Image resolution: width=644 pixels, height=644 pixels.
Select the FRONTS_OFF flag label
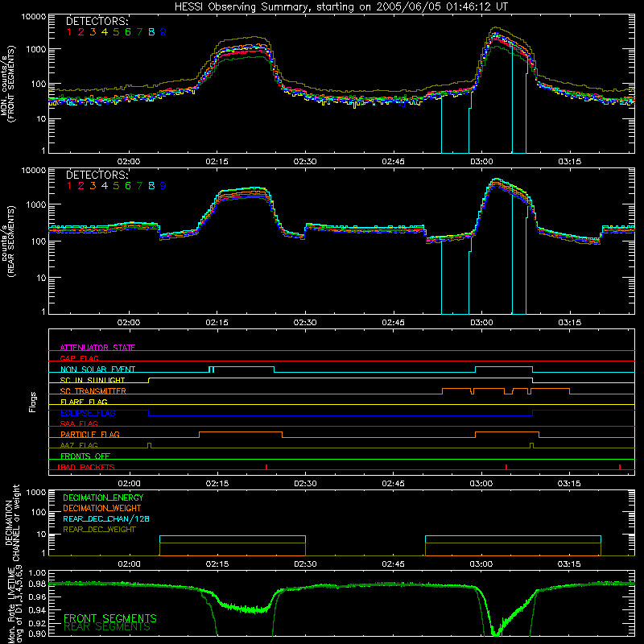click(85, 456)
